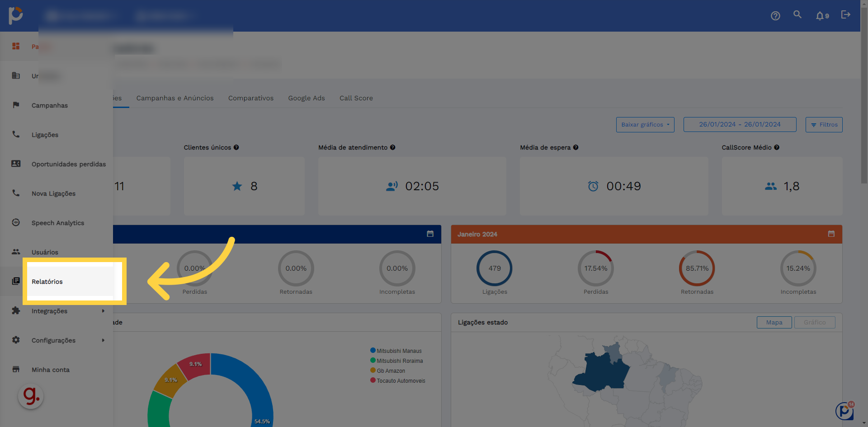Select Mapa view for Ligações estado
The width and height of the screenshot is (868, 427).
point(774,322)
